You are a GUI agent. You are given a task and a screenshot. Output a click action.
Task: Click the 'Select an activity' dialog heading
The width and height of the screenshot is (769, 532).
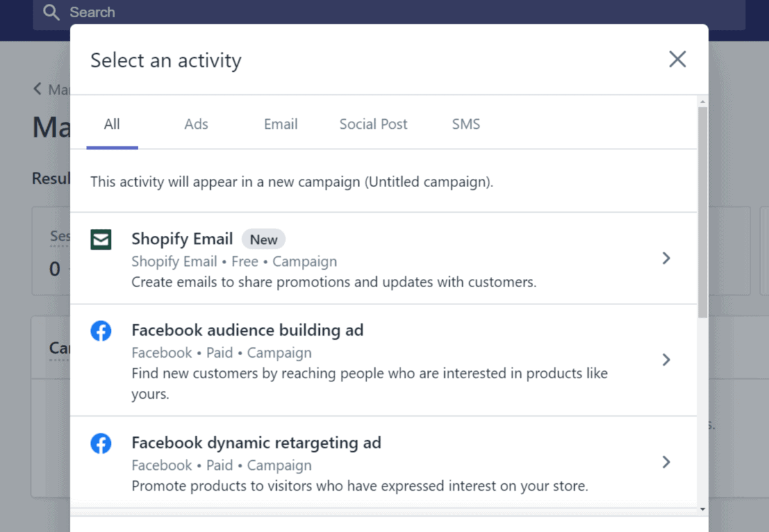click(166, 60)
